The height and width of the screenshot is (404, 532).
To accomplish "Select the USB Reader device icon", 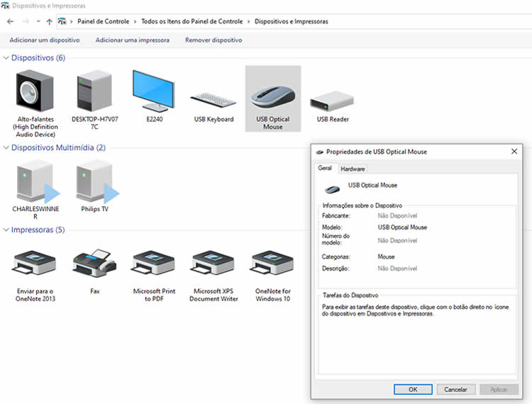I will click(x=332, y=101).
